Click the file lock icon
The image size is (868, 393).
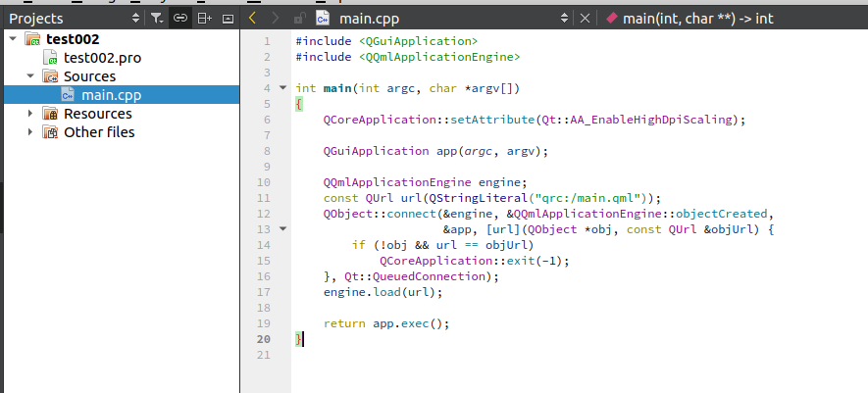tap(299, 19)
